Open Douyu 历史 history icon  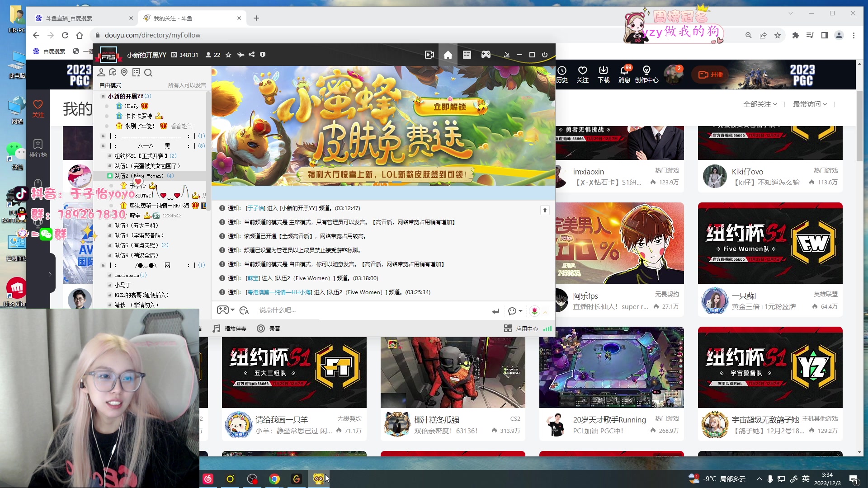click(x=562, y=75)
